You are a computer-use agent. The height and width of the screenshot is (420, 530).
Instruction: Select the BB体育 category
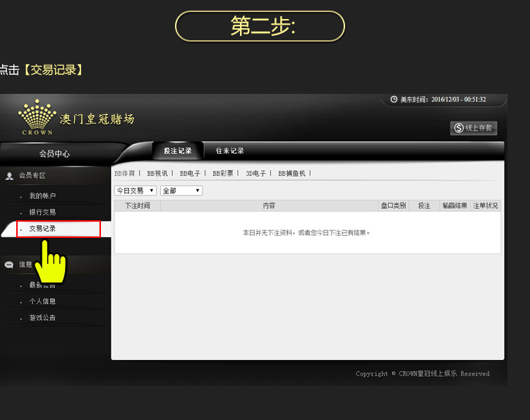click(124, 174)
